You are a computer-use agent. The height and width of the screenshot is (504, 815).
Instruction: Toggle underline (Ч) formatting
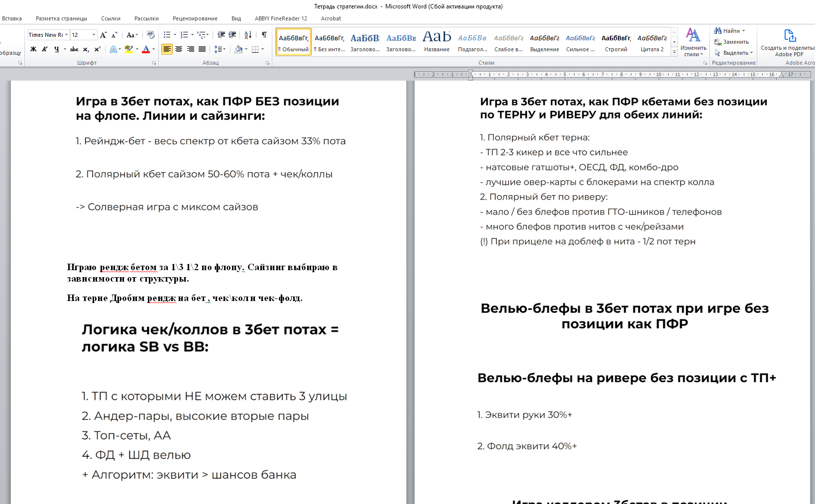(x=57, y=49)
